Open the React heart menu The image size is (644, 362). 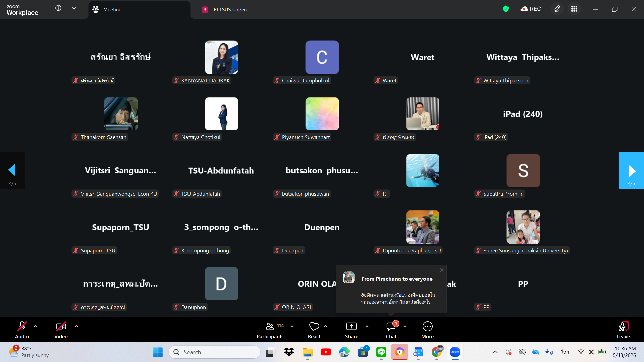pyautogui.click(x=314, y=330)
